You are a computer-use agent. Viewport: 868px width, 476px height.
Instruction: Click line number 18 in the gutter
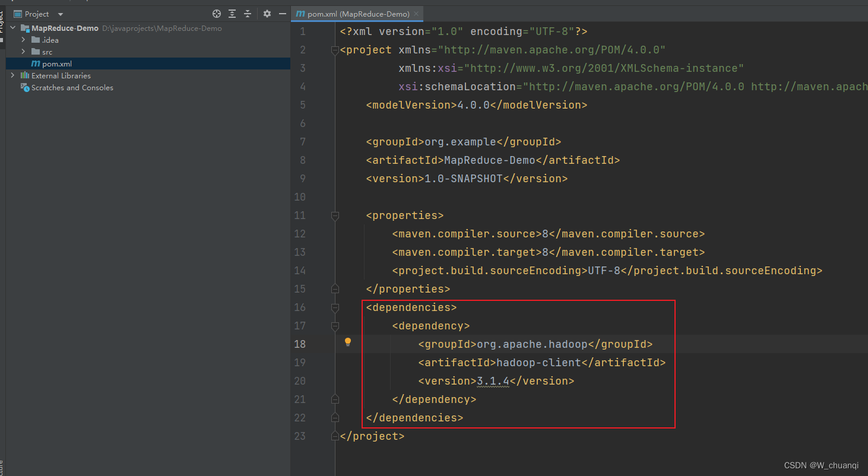(x=300, y=344)
